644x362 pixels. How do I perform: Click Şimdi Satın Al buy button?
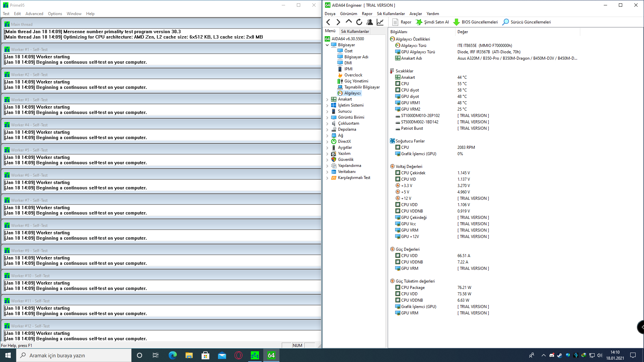[432, 22]
